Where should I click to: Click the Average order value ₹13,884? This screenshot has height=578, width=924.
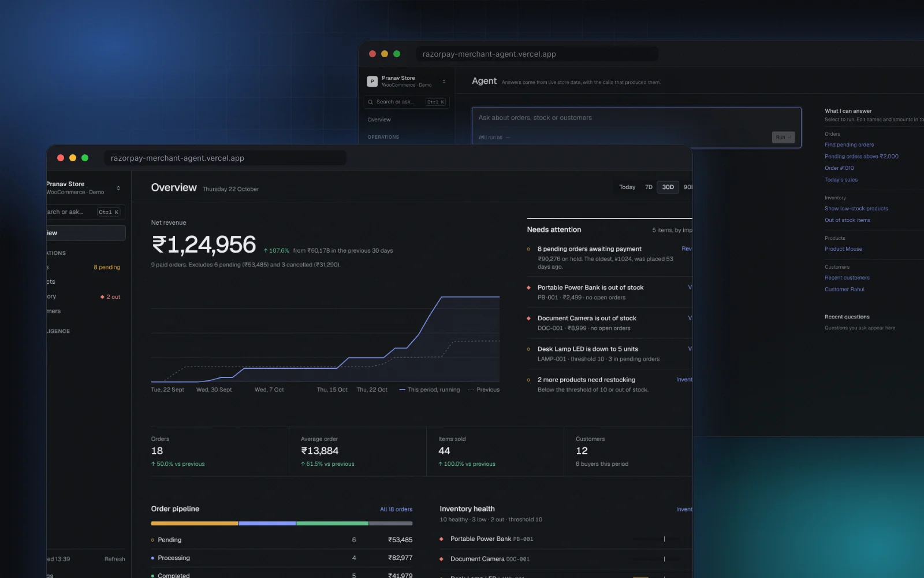[319, 451]
